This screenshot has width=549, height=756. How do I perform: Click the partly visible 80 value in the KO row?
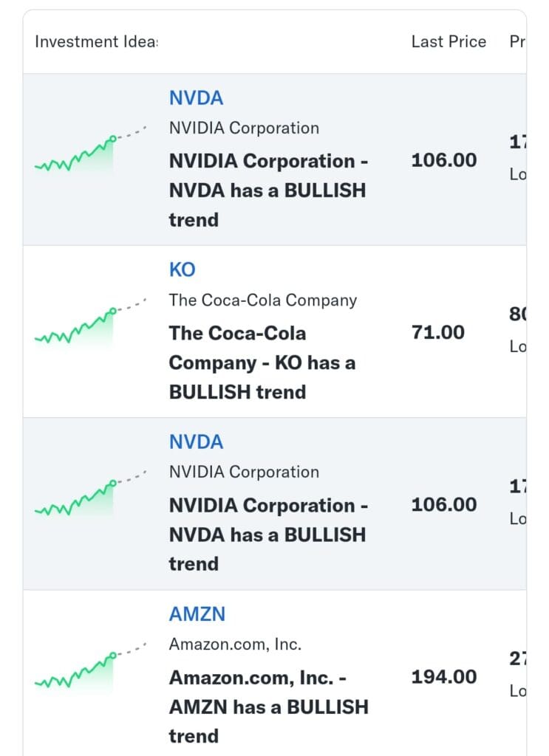click(518, 315)
